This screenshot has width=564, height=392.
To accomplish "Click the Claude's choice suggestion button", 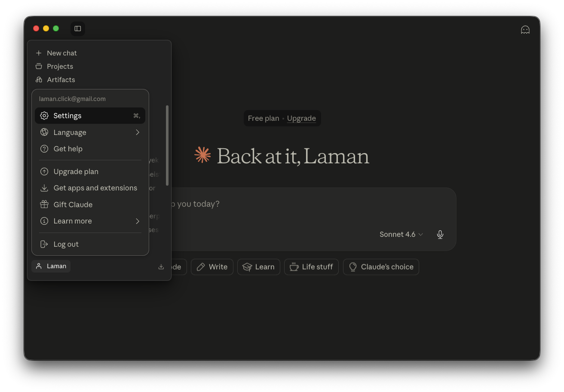I will coord(381,267).
